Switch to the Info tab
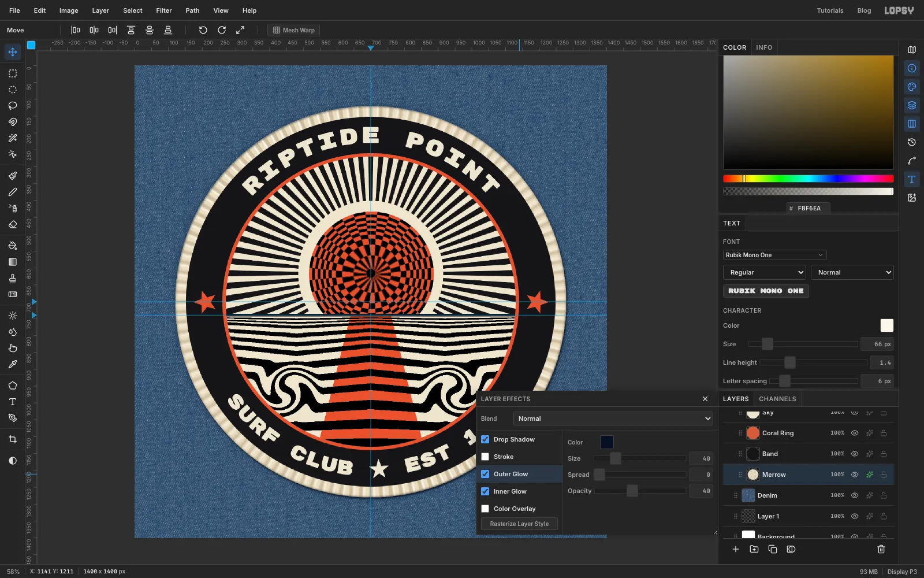924x578 pixels. pyautogui.click(x=764, y=47)
